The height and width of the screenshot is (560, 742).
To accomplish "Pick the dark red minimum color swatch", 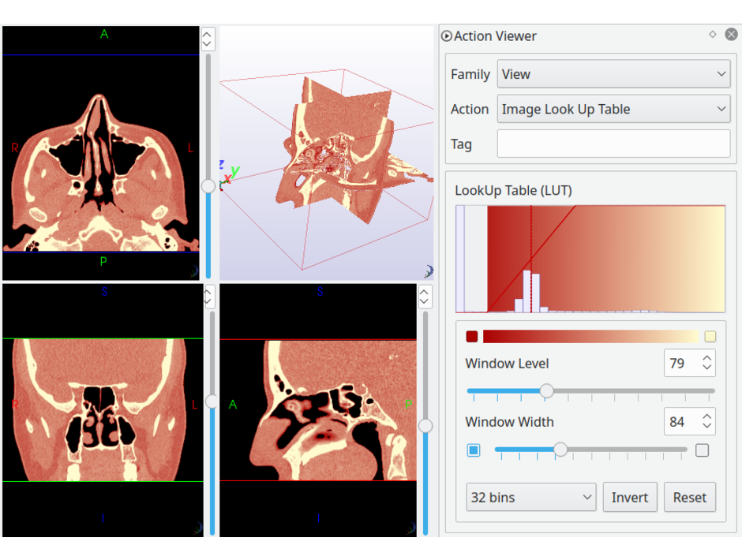I will (472, 337).
